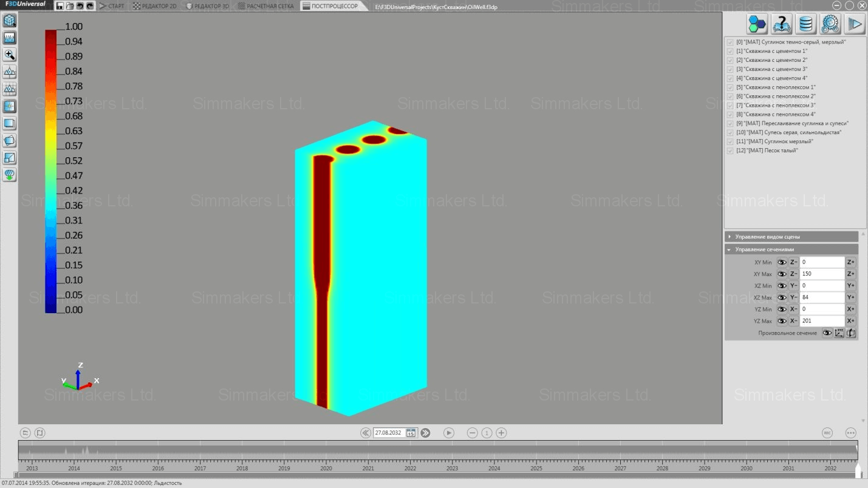Open the hexagon materials panel
Viewport: 868px width, 488px height.
(x=757, y=24)
